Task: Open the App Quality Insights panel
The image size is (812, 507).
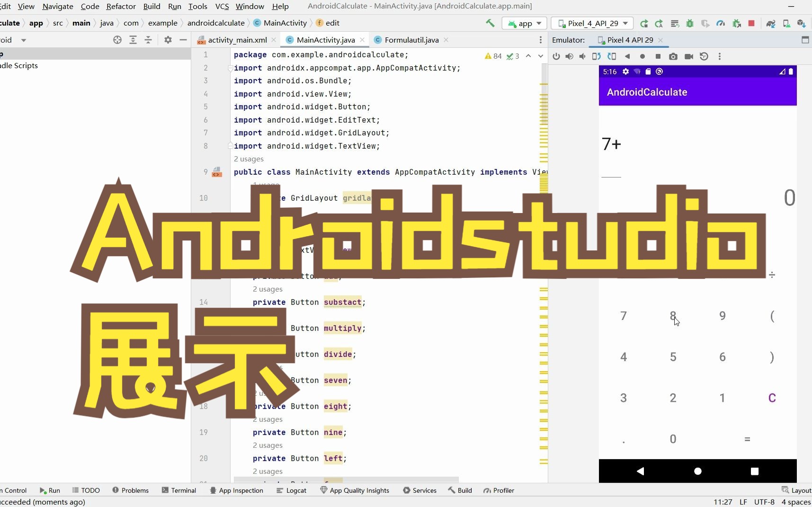Action: pyautogui.click(x=355, y=490)
